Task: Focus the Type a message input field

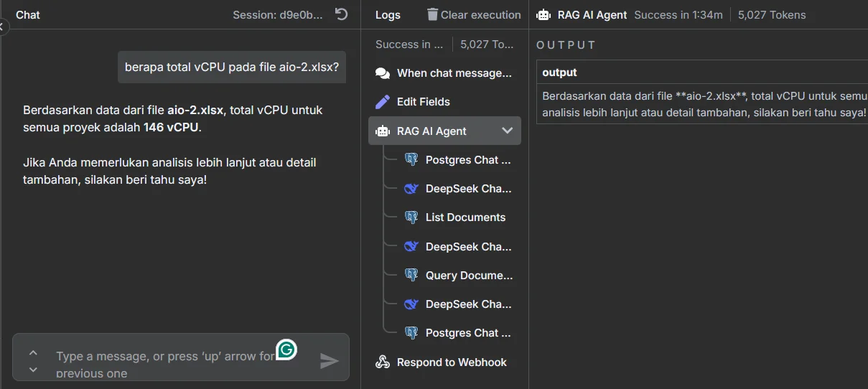Action: tap(165, 364)
